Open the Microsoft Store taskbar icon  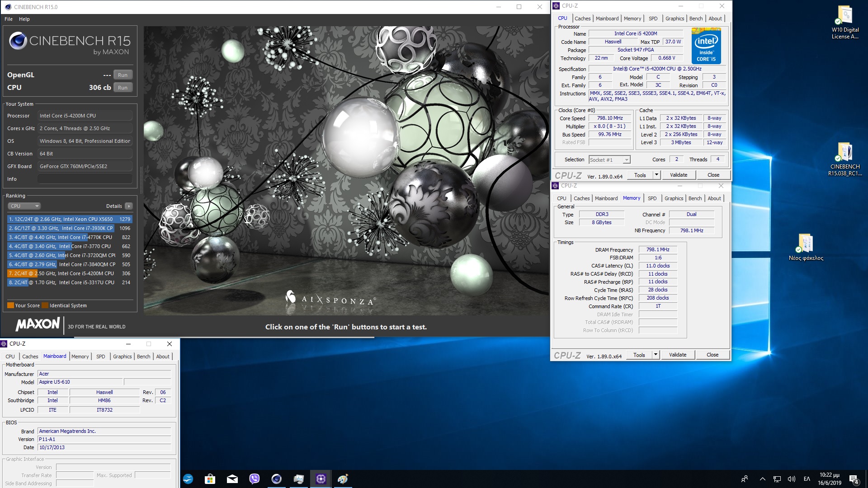pos(210,479)
